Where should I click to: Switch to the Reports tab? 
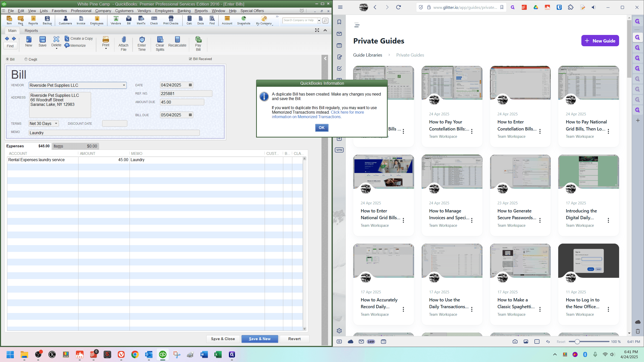pyautogui.click(x=31, y=31)
